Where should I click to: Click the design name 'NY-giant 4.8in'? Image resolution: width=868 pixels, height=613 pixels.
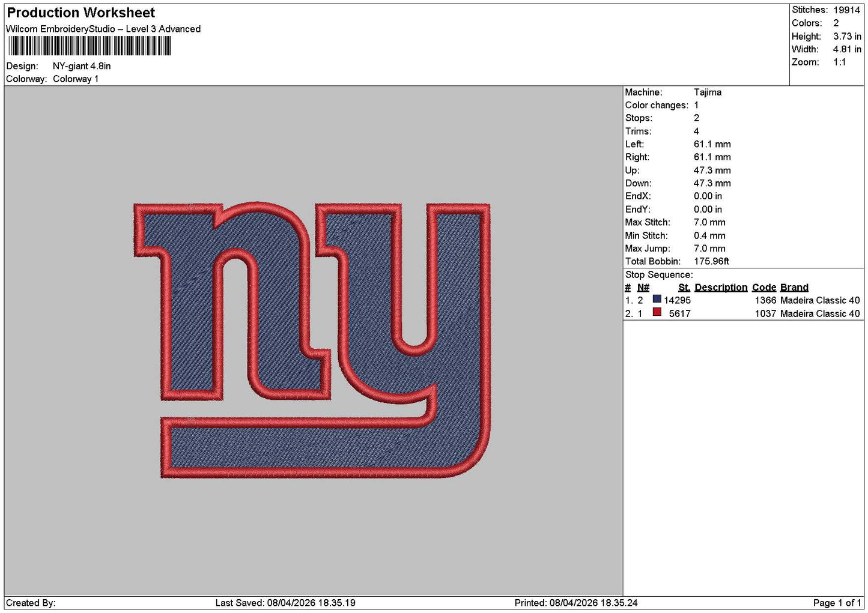pyautogui.click(x=82, y=66)
